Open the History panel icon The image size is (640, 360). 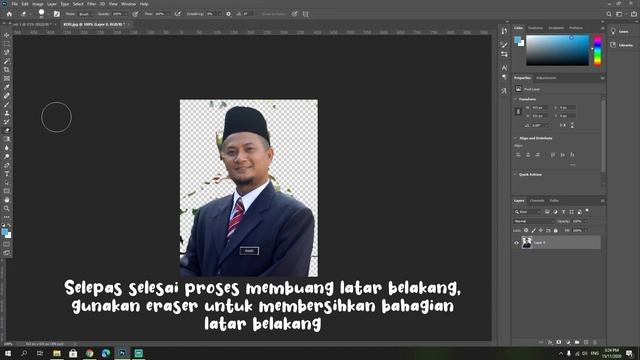coord(504,31)
